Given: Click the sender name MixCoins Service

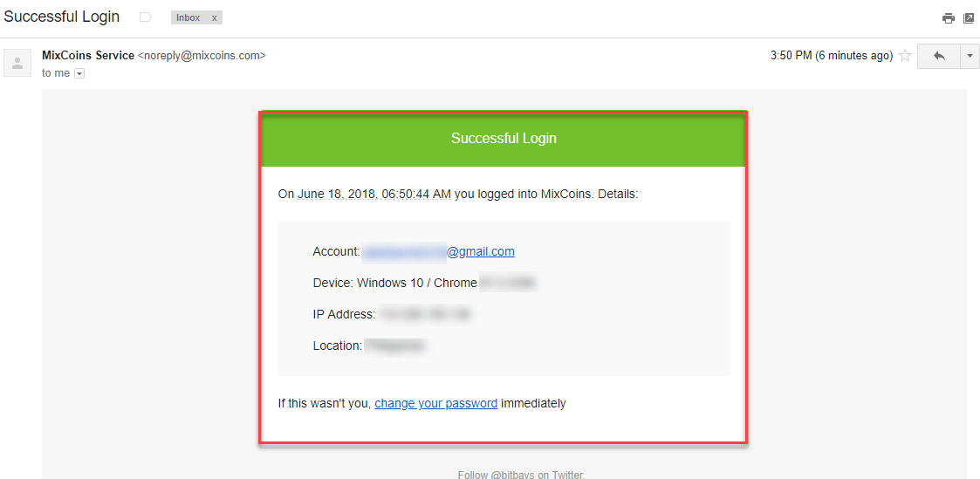Looking at the screenshot, I should click(x=88, y=56).
